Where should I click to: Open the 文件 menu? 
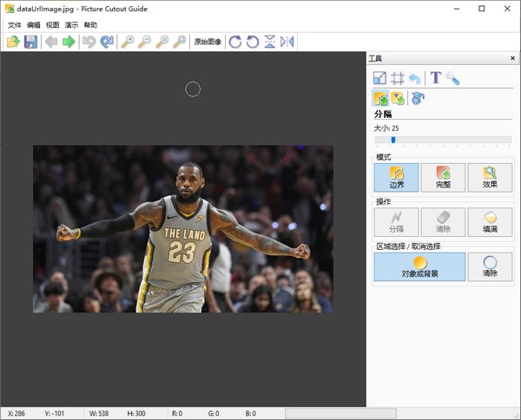(14, 25)
